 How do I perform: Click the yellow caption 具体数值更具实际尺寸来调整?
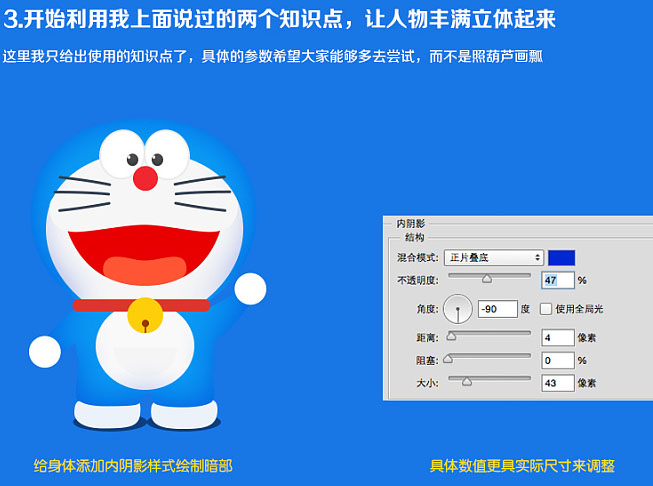point(522,466)
